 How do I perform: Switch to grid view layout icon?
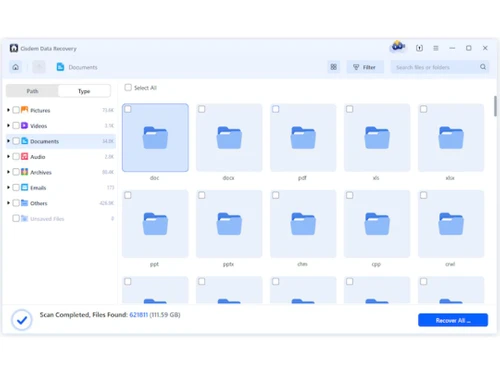[334, 67]
